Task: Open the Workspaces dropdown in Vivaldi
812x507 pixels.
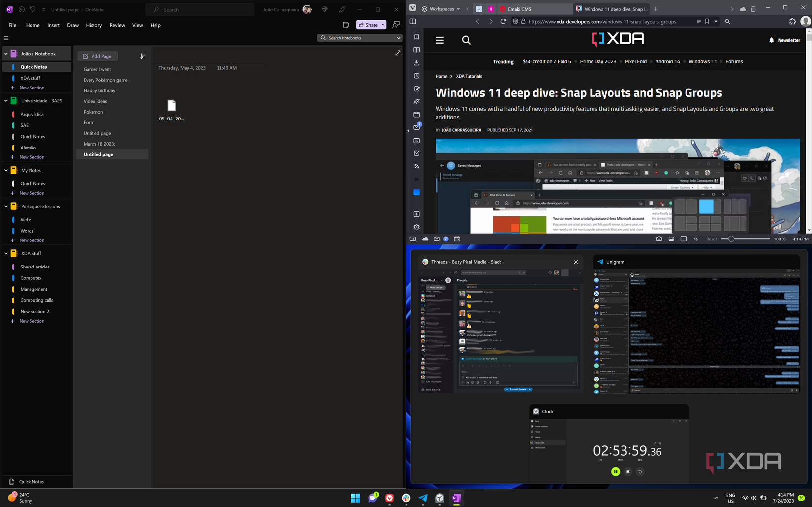Action: pos(442,8)
